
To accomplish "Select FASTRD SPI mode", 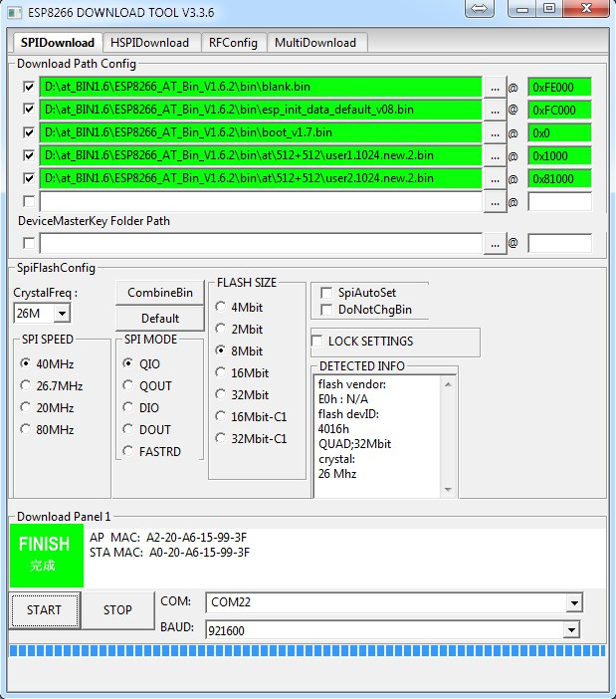I will click(128, 451).
